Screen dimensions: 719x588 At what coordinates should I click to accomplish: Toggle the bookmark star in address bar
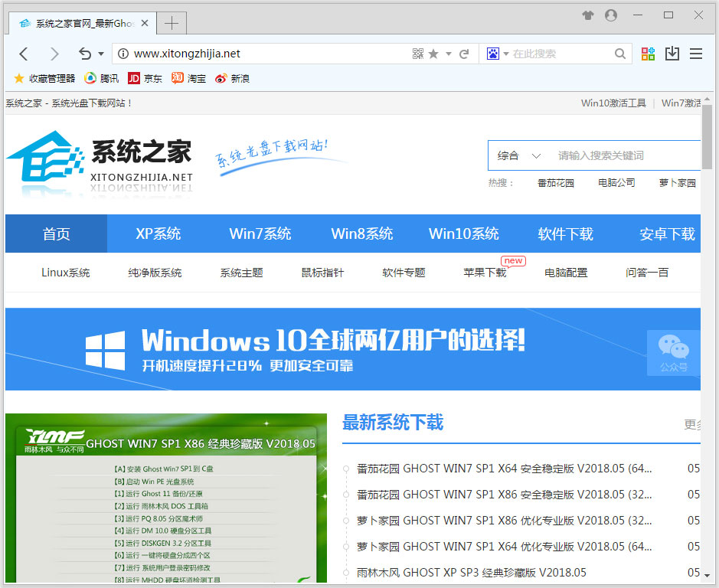click(x=434, y=54)
